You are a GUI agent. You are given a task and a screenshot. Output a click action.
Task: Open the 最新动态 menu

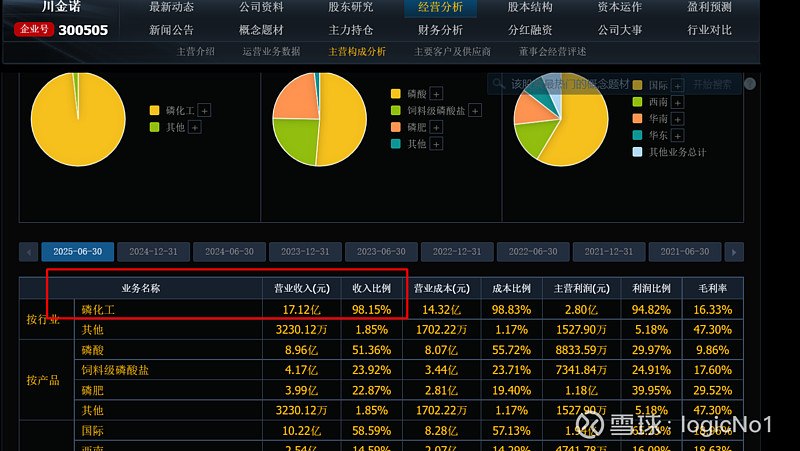pyautogui.click(x=171, y=7)
